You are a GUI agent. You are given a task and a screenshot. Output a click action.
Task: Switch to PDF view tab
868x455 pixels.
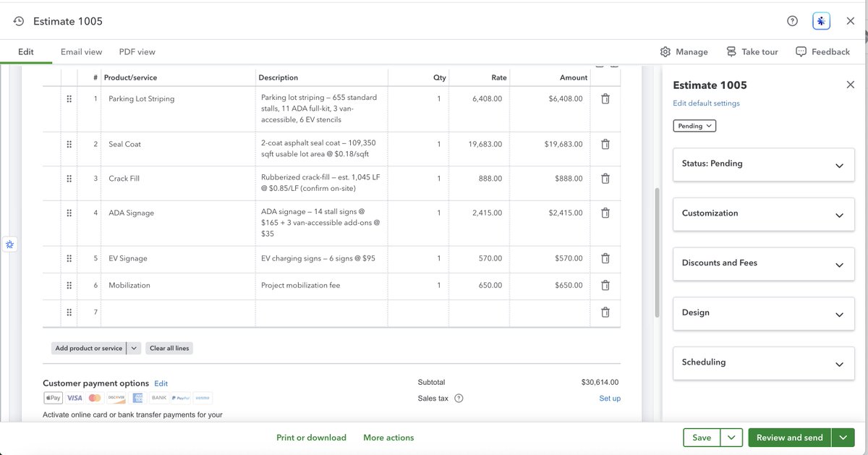point(137,52)
